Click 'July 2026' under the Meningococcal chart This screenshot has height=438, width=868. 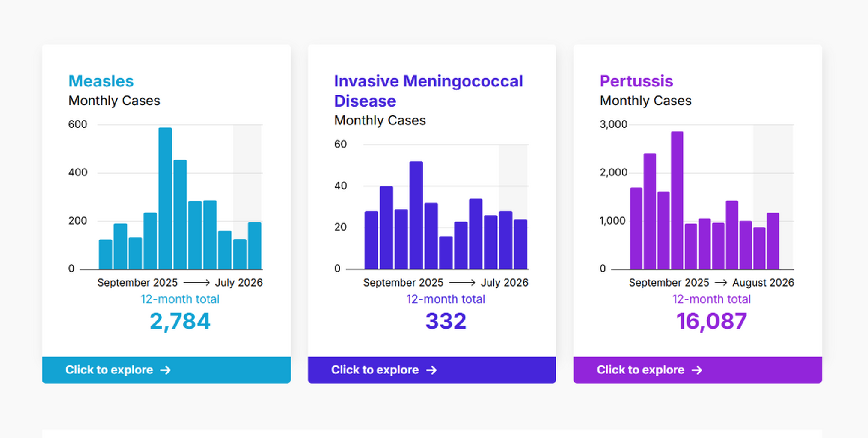coord(505,283)
